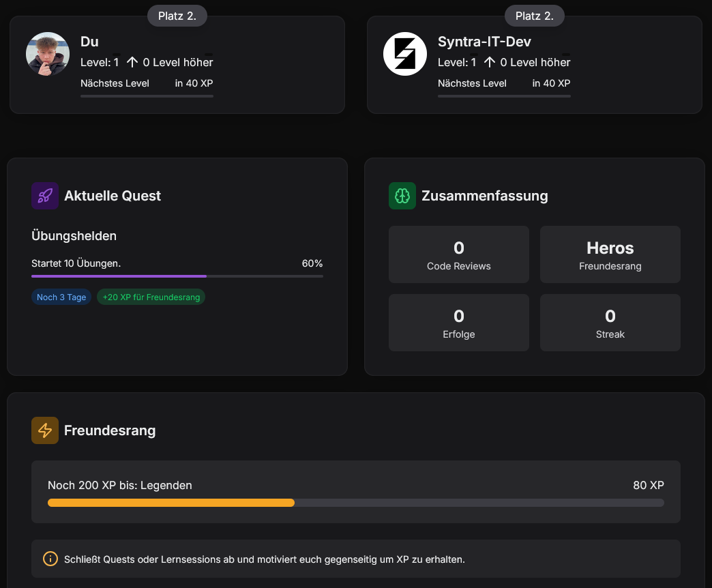Select the Heros Freundesrang tile

[x=610, y=254]
